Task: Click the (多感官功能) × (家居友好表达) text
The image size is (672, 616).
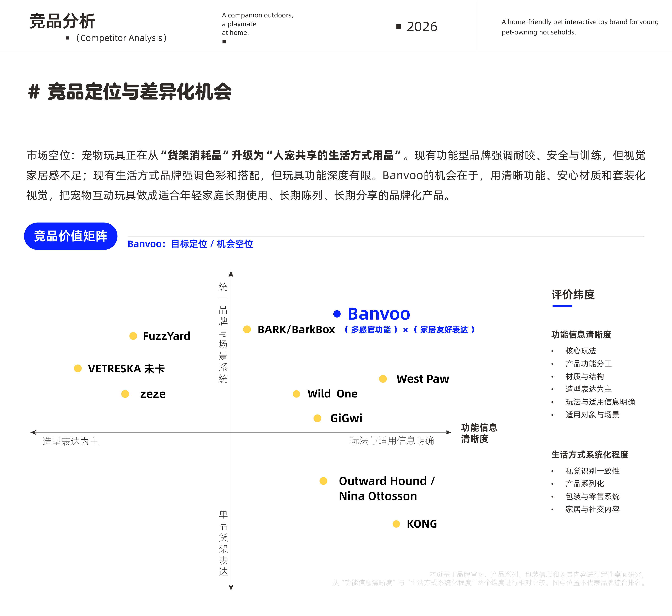Action: [409, 330]
